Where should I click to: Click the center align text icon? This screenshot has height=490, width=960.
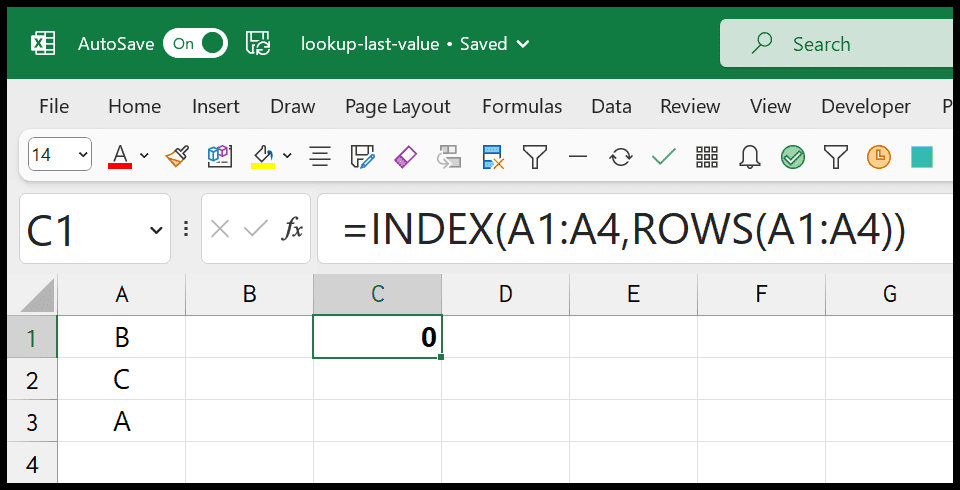click(320, 157)
